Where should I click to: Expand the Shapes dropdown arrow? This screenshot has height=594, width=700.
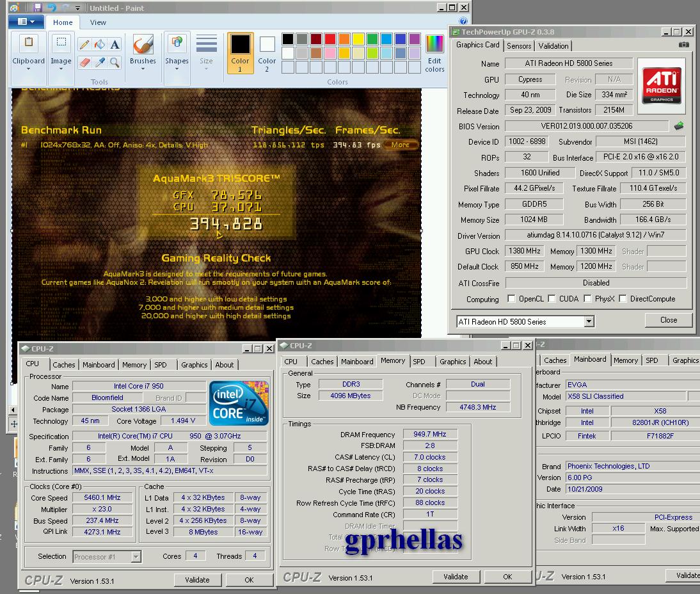coord(177,69)
